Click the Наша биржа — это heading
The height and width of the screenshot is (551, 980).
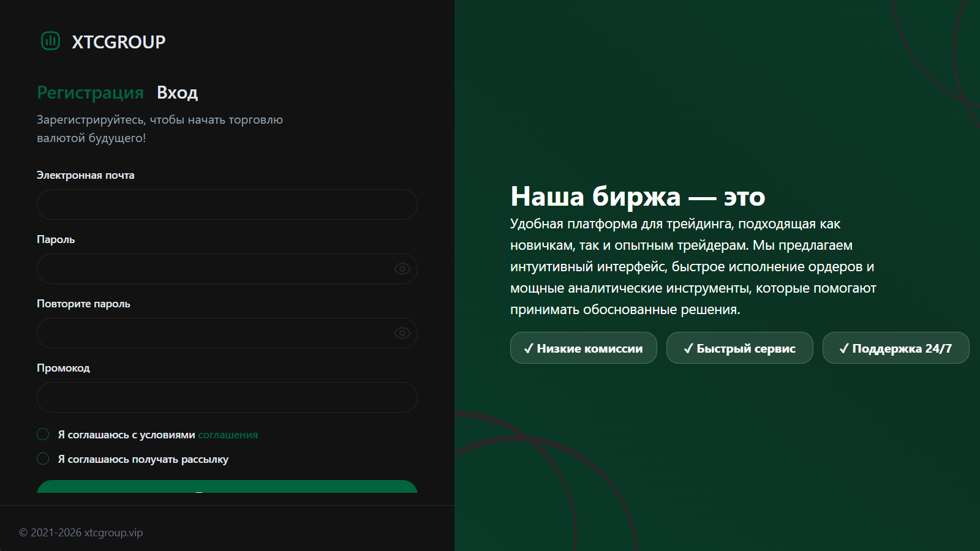(638, 197)
